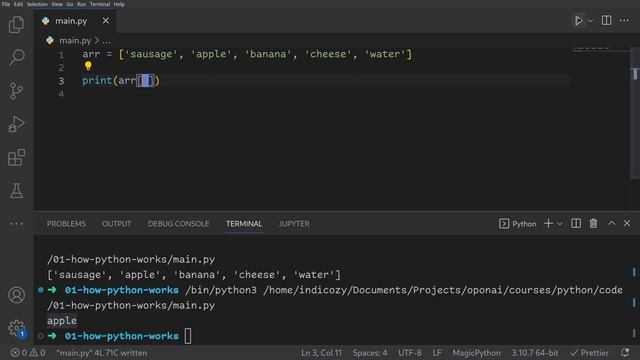Click line 1 containing the arr list
Screen dimensions: 640x360
pyautogui.click(x=247, y=54)
